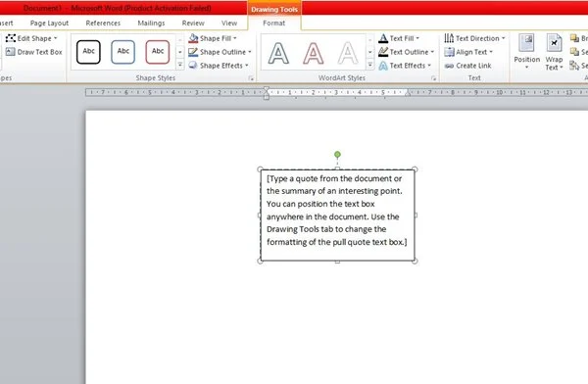Click the Shape Outline pencil icon
The width and height of the screenshot is (588, 384).
[193, 52]
